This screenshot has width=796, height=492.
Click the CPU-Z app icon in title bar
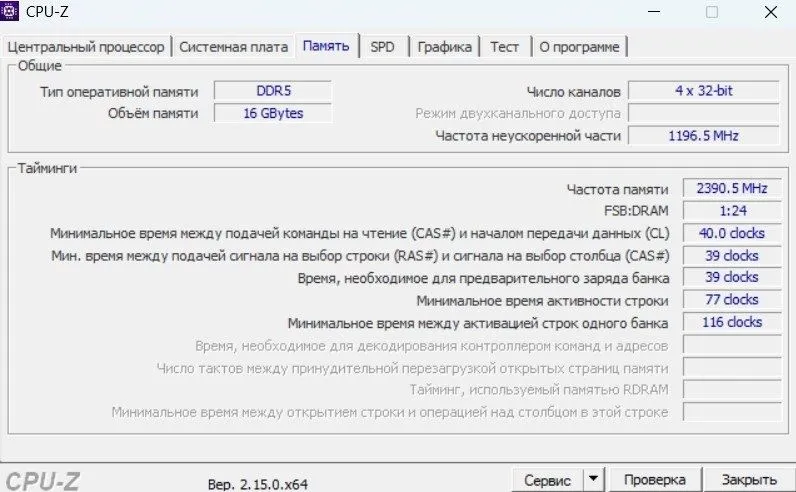[x=9, y=11]
